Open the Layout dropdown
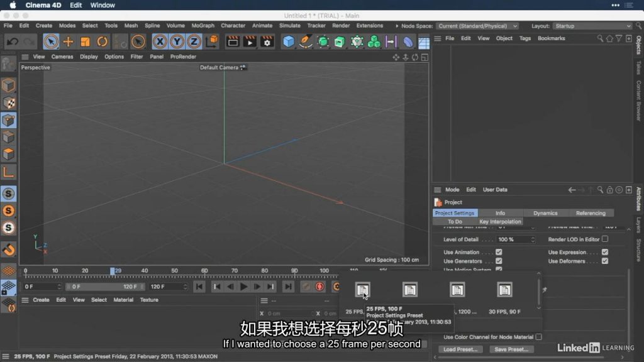Viewport: 644px width, 362px height. (x=592, y=26)
